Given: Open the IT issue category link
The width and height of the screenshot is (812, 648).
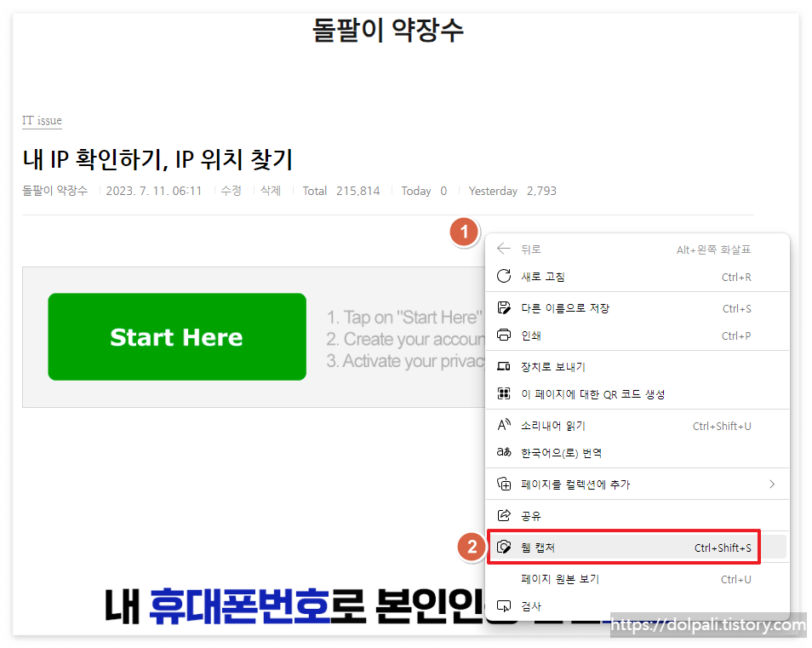Looking at the screenshot, I should (42, 120).
